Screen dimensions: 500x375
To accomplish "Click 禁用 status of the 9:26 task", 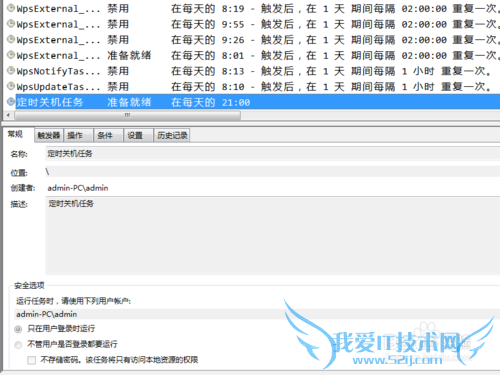I will (x=118, y=40).
